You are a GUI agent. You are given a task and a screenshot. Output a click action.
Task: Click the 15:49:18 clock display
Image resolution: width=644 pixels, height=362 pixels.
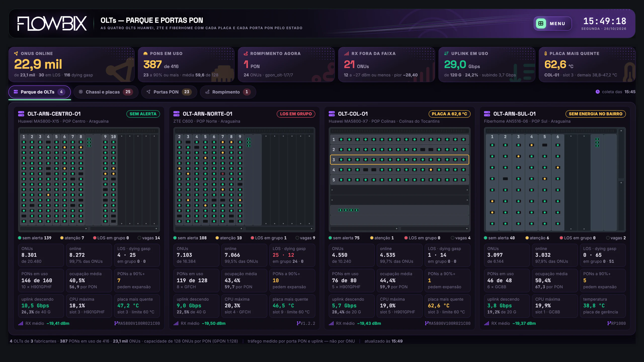pos(605,21)
